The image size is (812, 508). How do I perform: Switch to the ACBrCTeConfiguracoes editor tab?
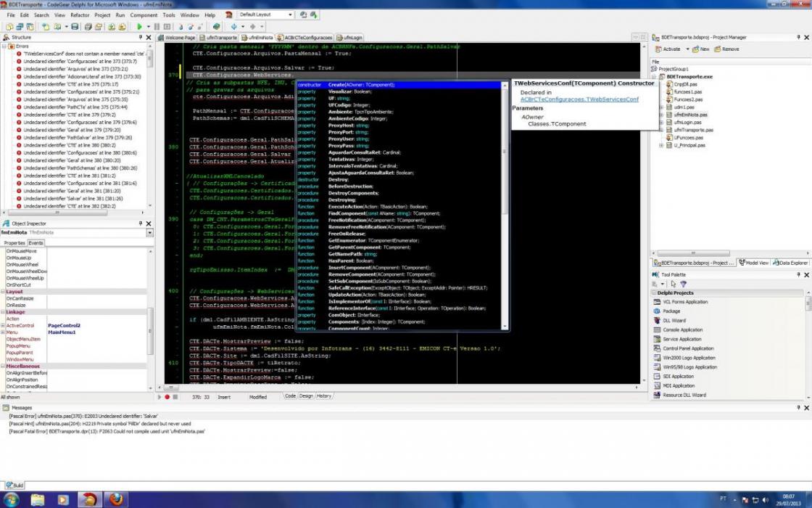tap(304, 37)
